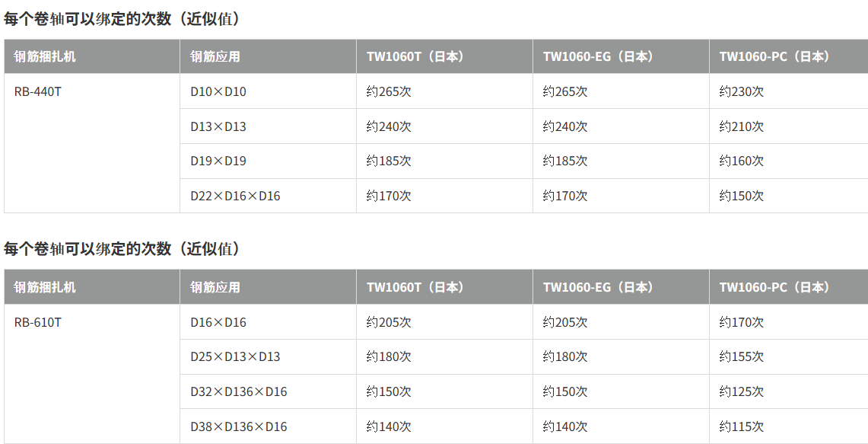The width and height of the screenshot is (868, 444).
Task: Click TW1060-EG header in the RB-440T table
Action: pos(598,56)
